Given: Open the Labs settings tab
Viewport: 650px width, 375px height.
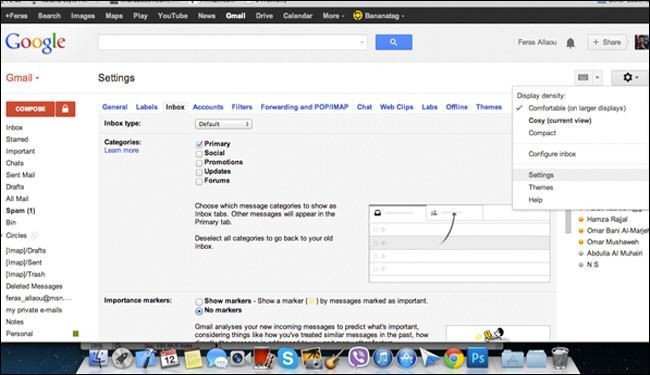Looking at the screenshot, I should coord(429,107).
